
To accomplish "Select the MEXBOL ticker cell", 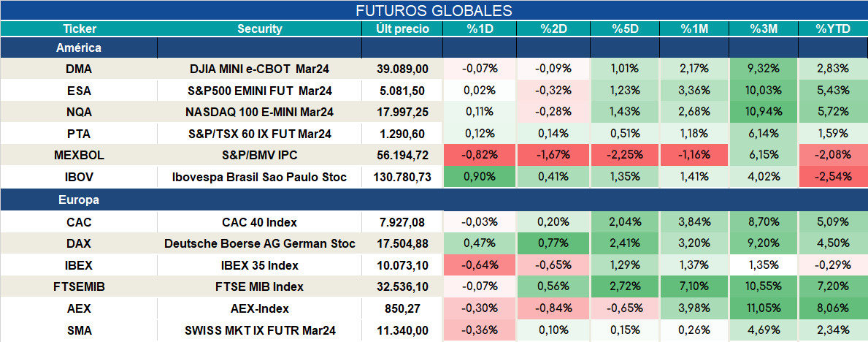I will click(79, 156).
